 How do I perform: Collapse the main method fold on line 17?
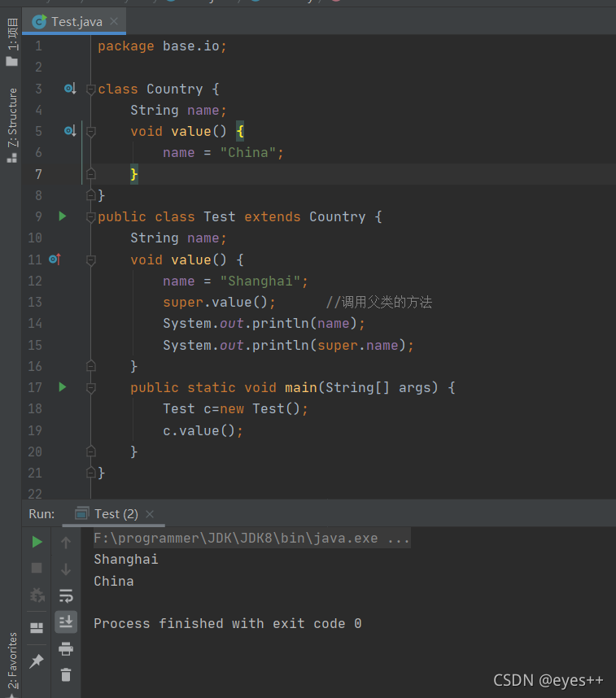91,388
